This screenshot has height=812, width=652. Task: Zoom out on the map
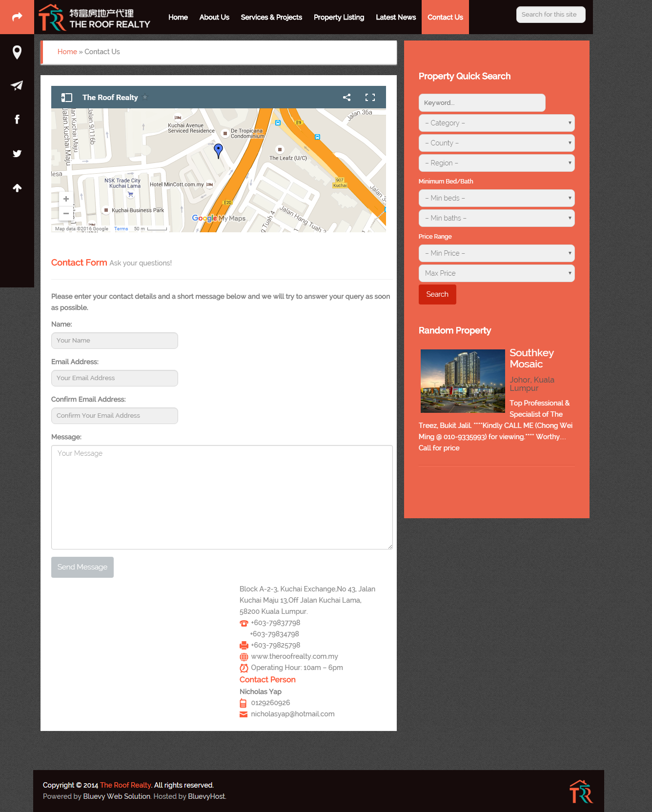pyautogui.click(x=66, y=213)
